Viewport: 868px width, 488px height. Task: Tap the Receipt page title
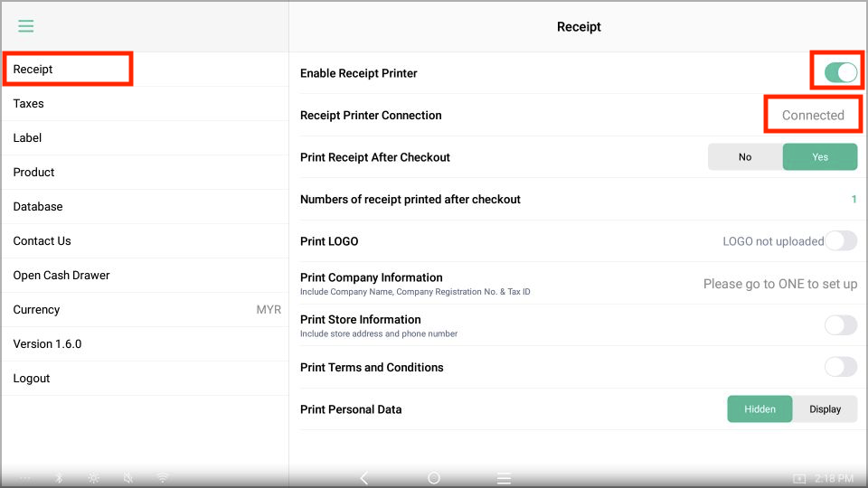click(579, 26)
